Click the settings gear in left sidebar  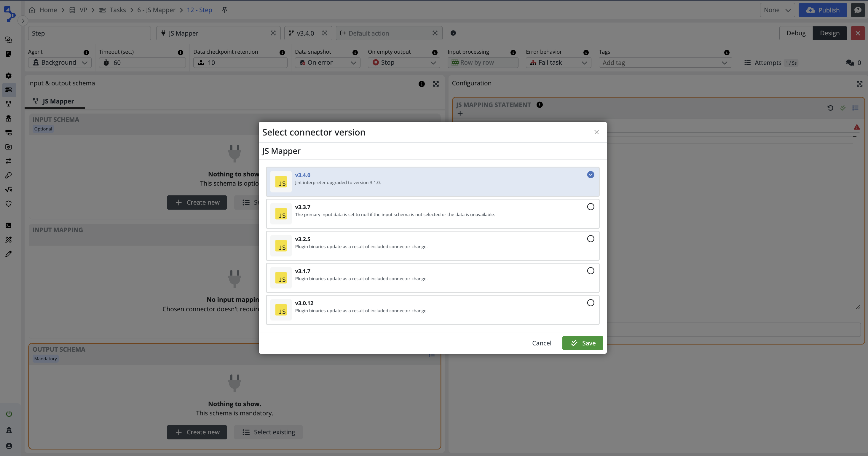click(x=9, y=76)
